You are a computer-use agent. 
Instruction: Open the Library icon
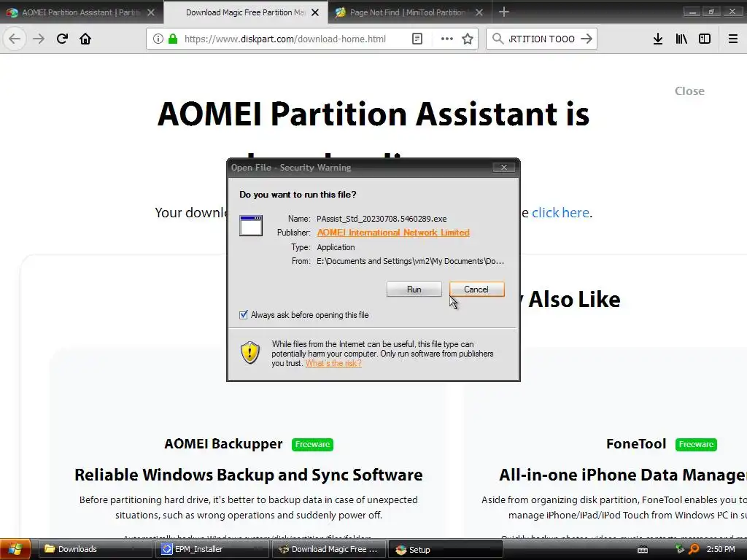[x=681, y=39]
